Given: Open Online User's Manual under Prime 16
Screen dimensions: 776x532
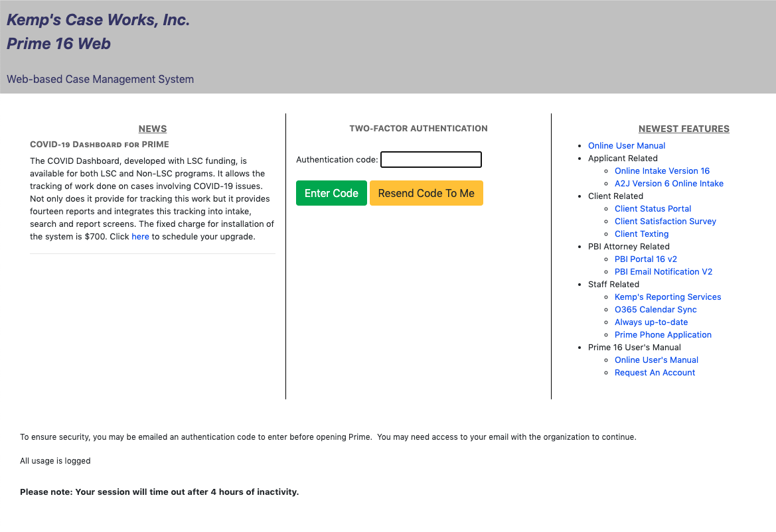Looking at the screenshot, I should click(656, 360).
